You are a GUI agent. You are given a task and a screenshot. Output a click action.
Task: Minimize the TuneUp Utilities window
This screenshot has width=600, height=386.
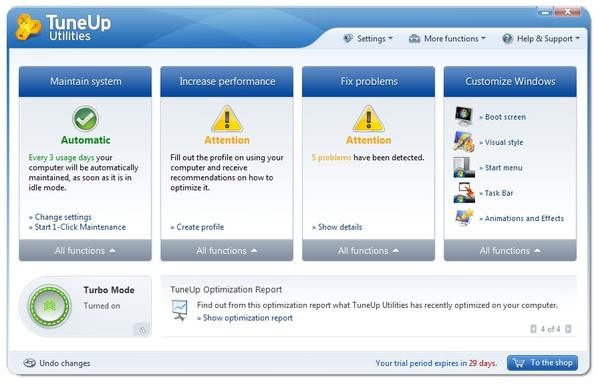coord(545,12)
